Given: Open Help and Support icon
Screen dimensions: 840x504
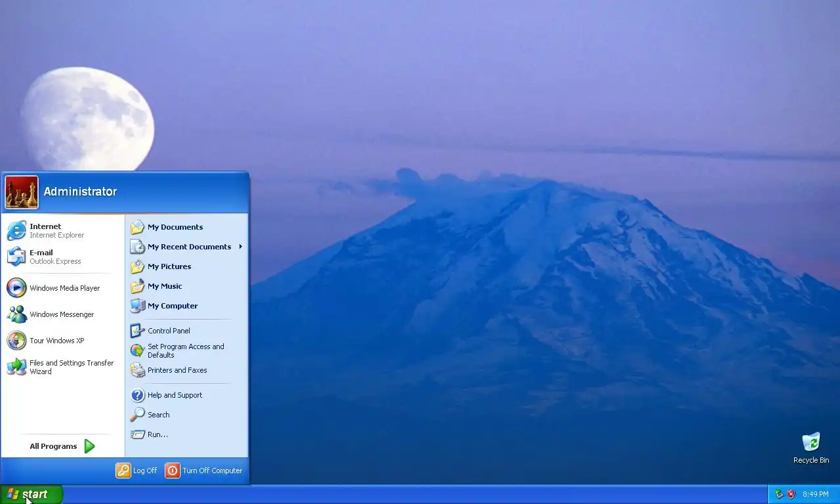Looking at the screenshot, I should point(137,395).
